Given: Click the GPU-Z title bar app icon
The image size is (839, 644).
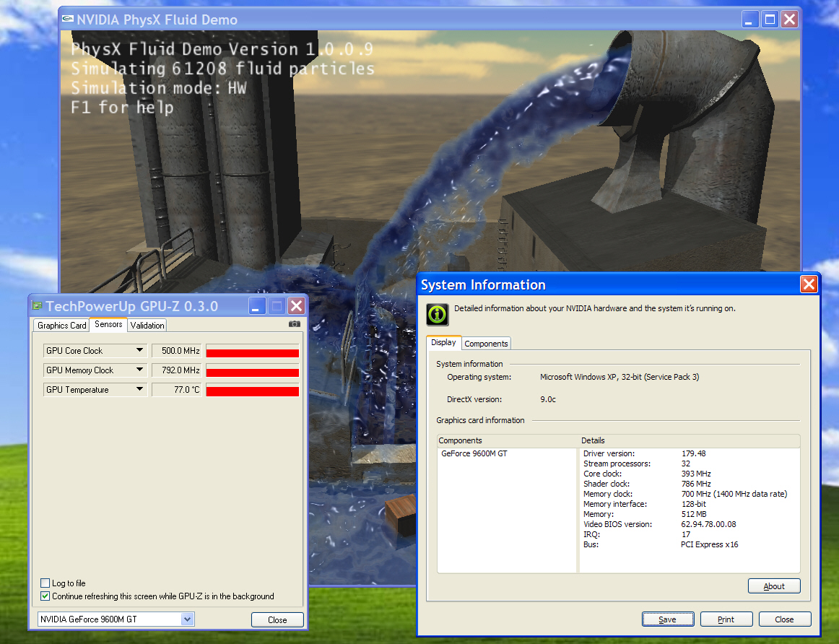Looking at the screenshot, I should coord(37,305).
